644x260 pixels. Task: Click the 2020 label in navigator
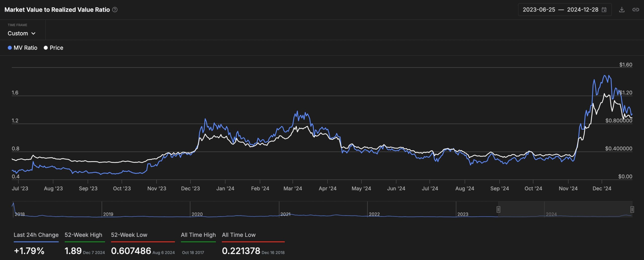tap(197, 214)
